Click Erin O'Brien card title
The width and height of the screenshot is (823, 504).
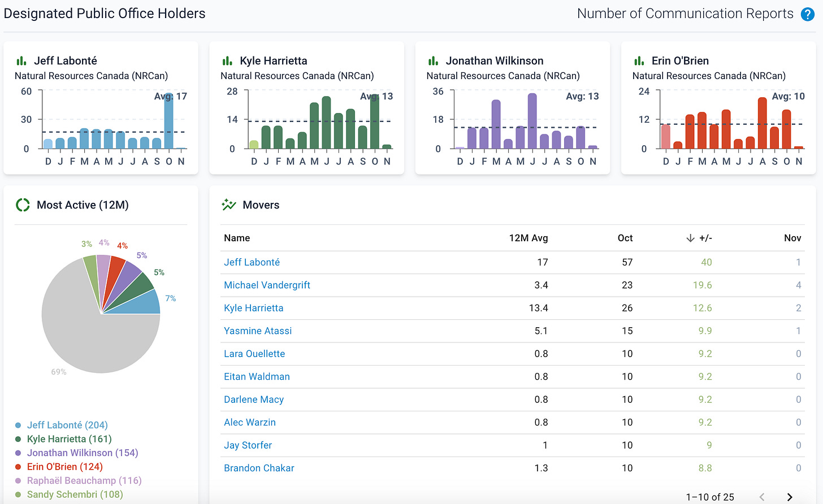point(680,60)
